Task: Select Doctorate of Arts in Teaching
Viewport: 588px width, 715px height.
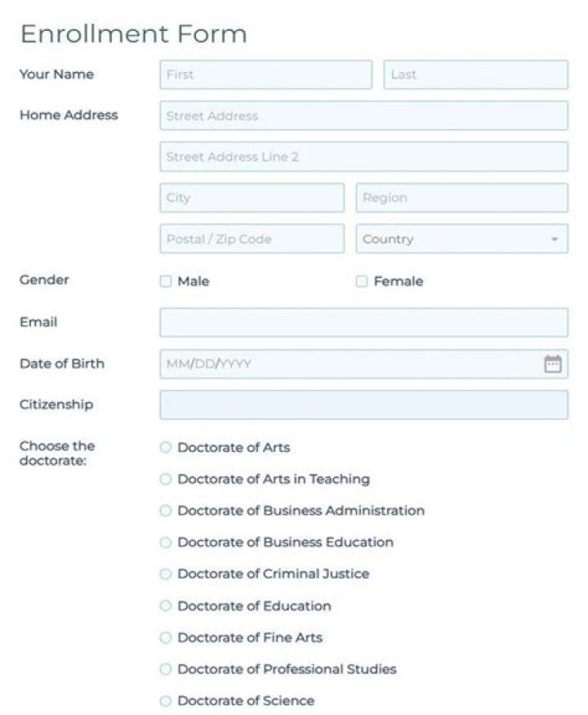Action: [166, 479]
